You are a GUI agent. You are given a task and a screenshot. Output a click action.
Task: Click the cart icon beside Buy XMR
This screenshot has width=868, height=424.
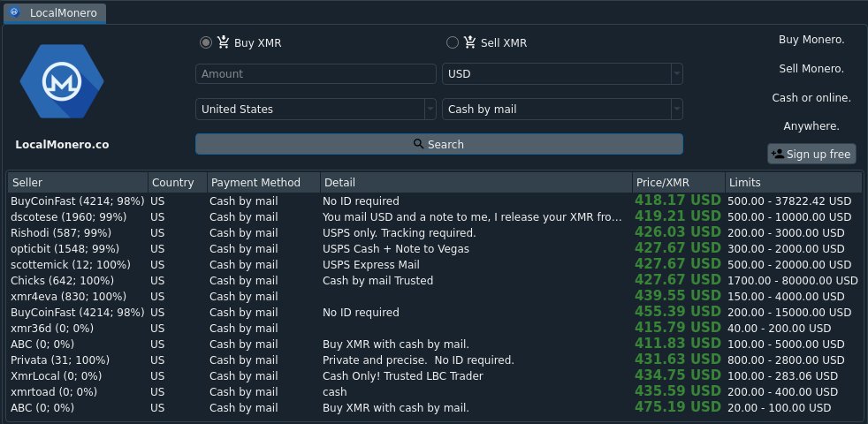click(223, 42)
